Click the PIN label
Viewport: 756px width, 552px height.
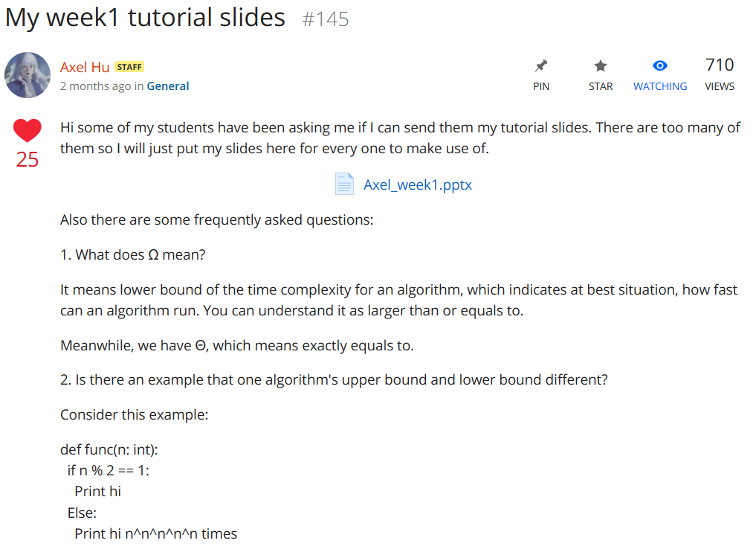[x=541, y=86]
